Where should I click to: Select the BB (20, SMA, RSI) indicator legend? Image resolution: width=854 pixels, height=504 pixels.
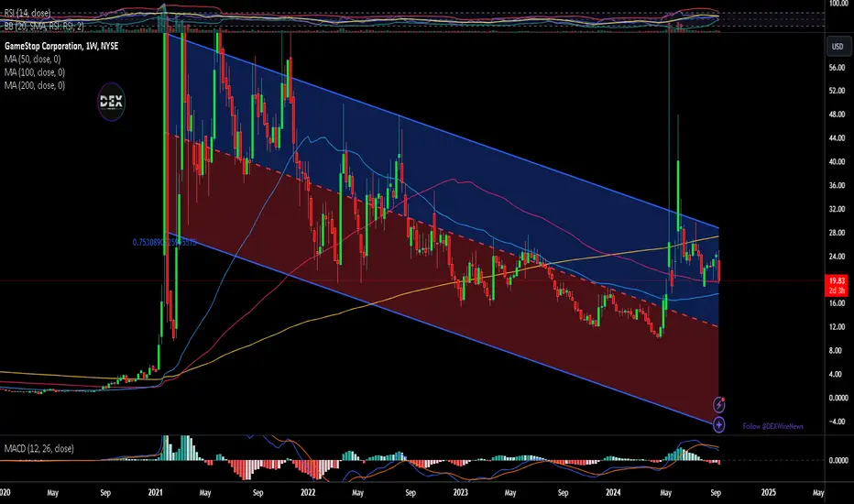tap(44, 26)
